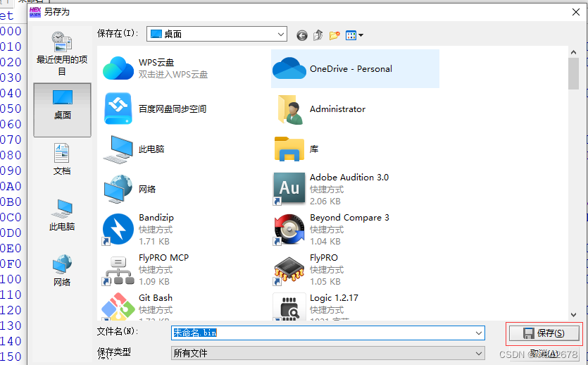This screenshot has height=365, width=588.
Task: Click the 双击进入WPS云盘 subtitle text
Action: pos(173,75)
